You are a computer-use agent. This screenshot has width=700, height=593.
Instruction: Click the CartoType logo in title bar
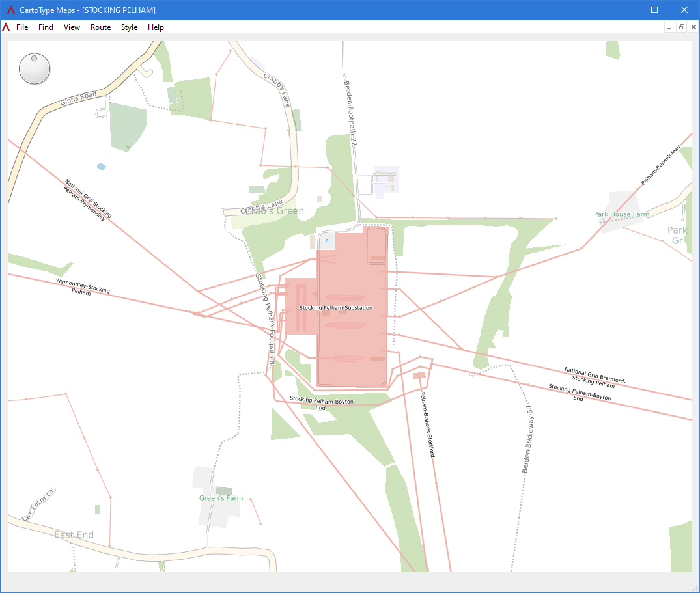[x=10, y=10]
